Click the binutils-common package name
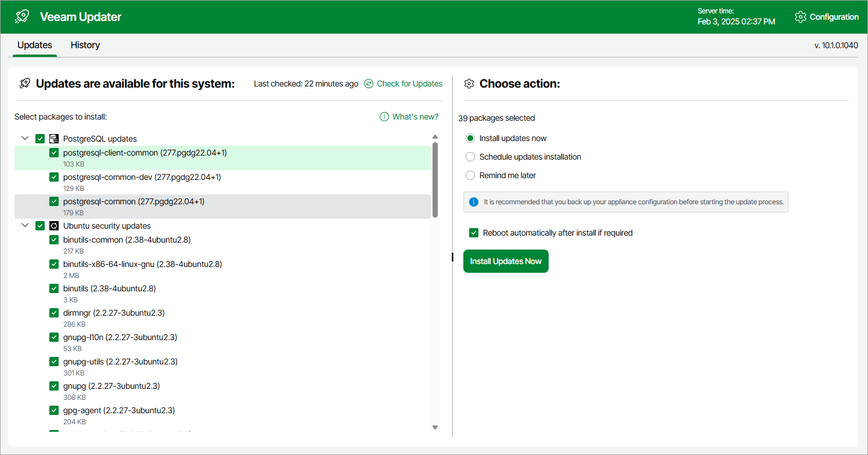 pos(127,240)
